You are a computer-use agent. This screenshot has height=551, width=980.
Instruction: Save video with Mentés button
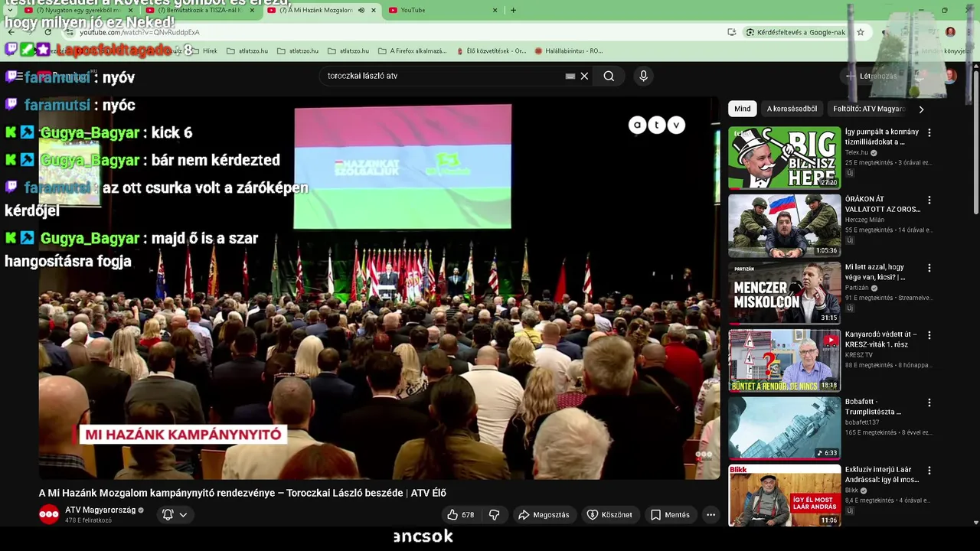(x=670, y=515)
